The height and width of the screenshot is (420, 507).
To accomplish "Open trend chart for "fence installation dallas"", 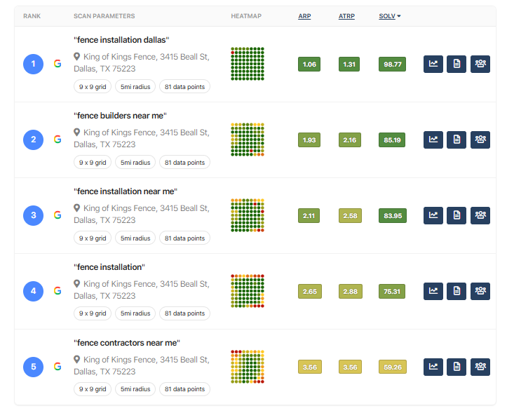I will point(433,65).
